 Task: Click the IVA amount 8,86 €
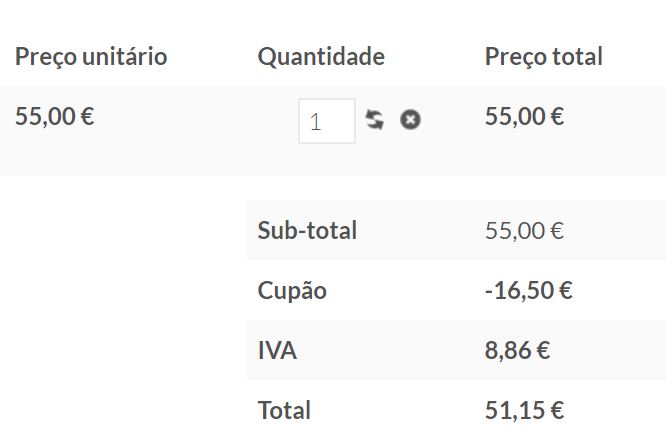click(517, 350)
